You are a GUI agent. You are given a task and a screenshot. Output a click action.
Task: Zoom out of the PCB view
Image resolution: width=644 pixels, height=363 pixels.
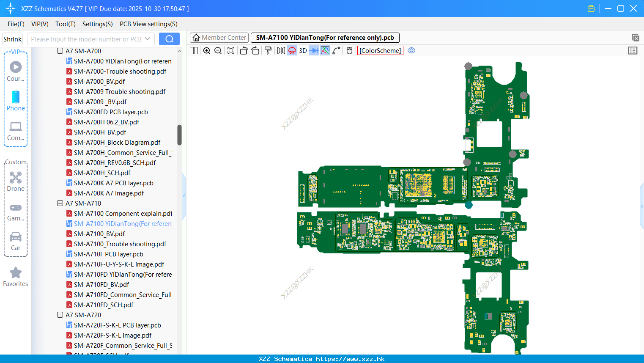click(x=218, y=51)
